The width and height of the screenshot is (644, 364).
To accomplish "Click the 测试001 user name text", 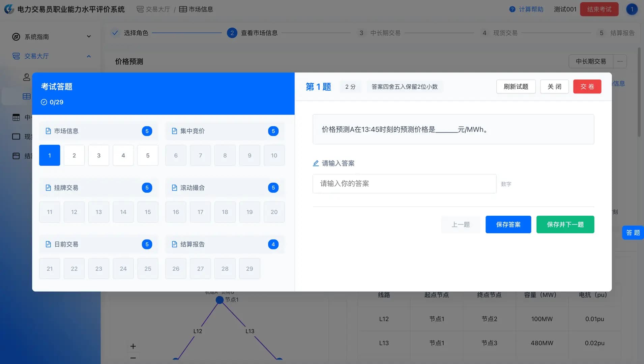I will pyautogui.click(x=565, y=9).
